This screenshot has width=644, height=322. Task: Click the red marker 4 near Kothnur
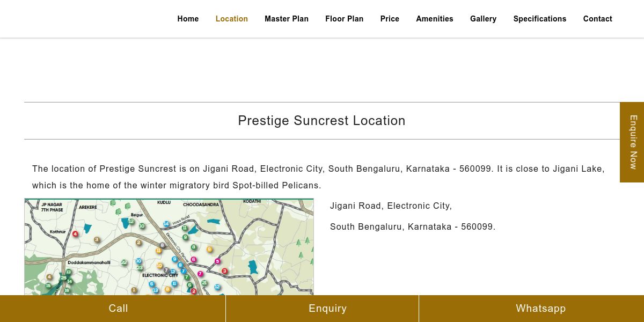pyautogui.click(x=75, y=234)
